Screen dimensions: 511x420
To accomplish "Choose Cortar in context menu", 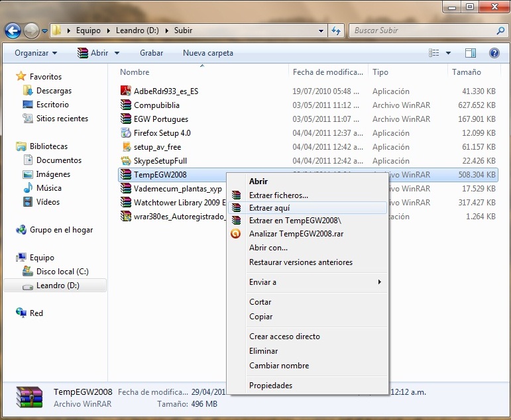I will coord(308,302).
